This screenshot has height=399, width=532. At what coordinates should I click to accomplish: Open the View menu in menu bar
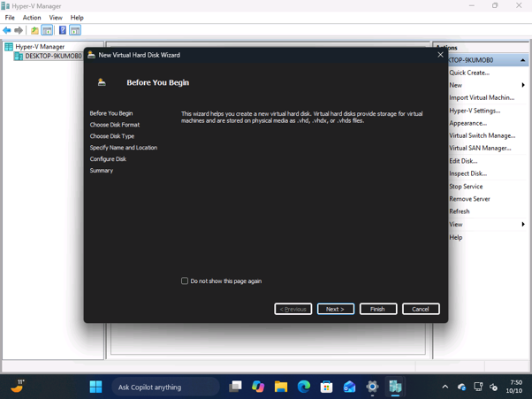point(56,18)
